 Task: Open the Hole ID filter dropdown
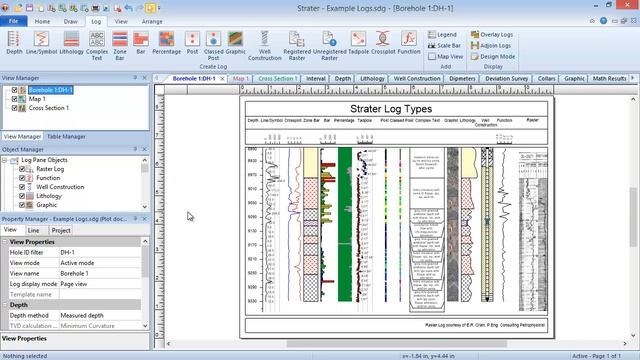[100, 253]
